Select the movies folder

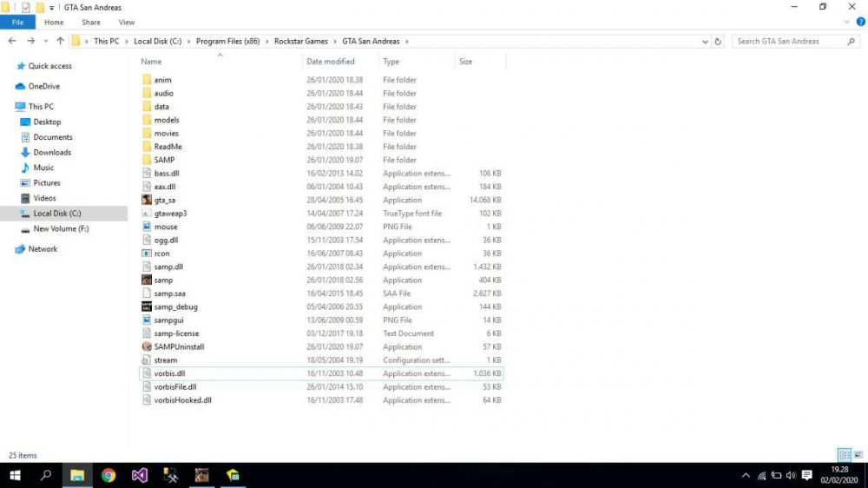tap(166, 134)
